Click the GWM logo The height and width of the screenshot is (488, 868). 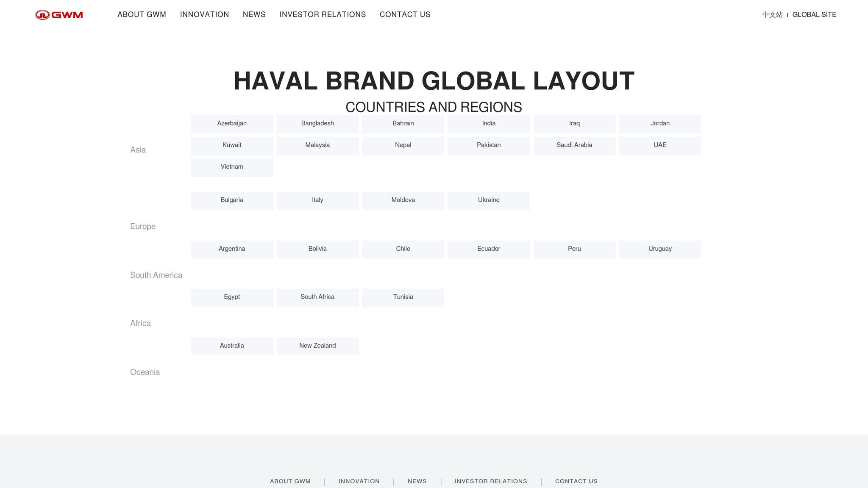pos(59,14)
